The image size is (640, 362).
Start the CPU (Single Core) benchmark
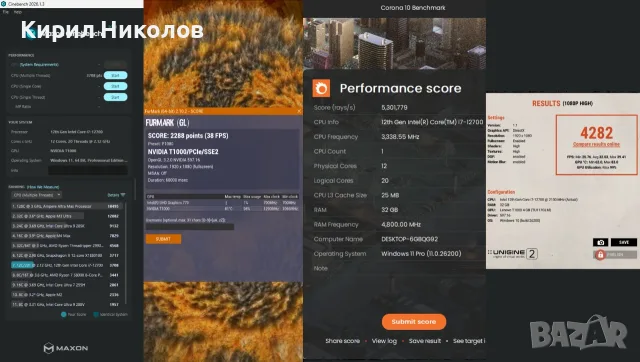[x=116, y=86]
